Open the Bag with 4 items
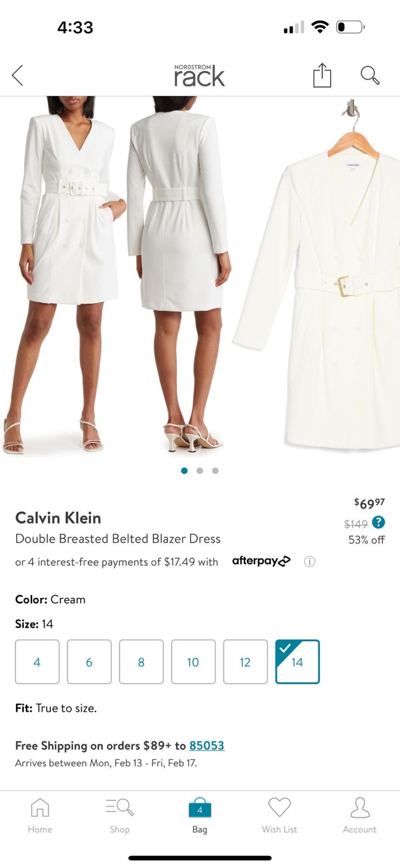The width and height of the screenshot is (400, 868). (199, 815)
